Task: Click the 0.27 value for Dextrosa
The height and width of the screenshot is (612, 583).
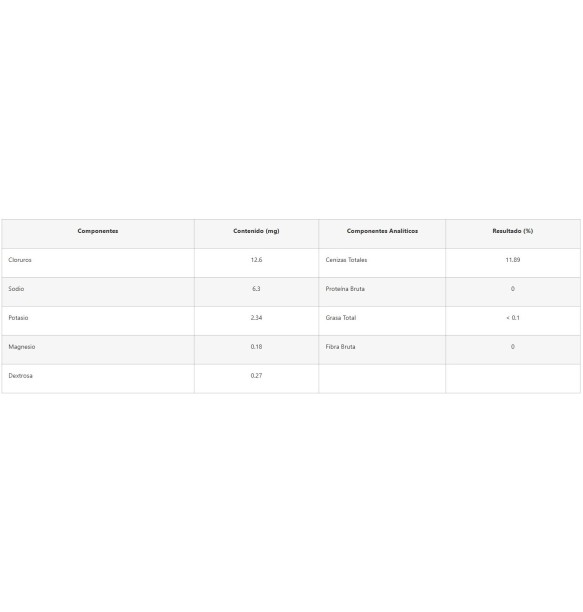Action: pos(256,376)
